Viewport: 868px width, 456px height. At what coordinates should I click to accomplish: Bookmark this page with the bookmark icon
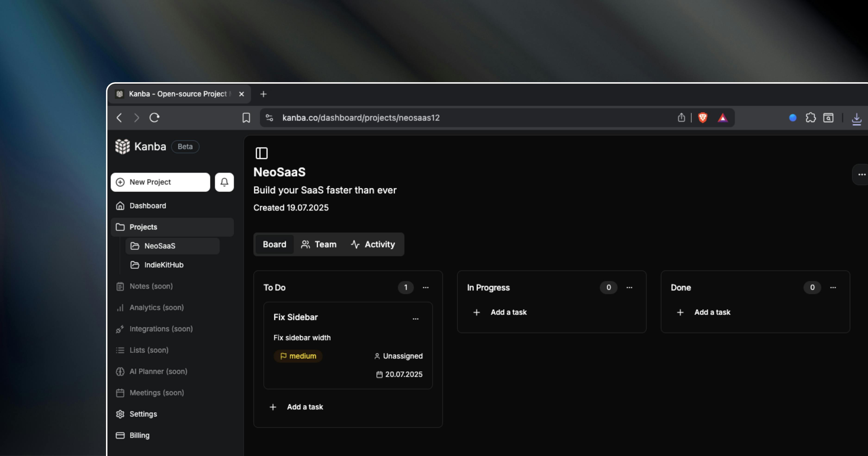coord(246,118)
